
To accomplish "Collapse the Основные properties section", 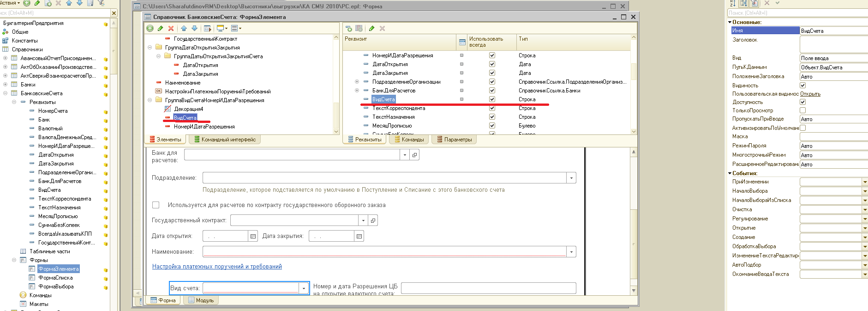I will coord(730,22).
